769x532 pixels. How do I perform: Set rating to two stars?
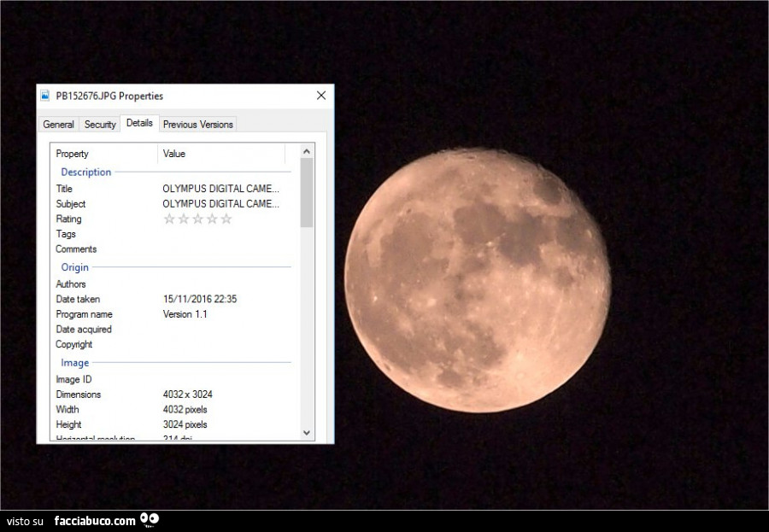[x=183, y=219]
